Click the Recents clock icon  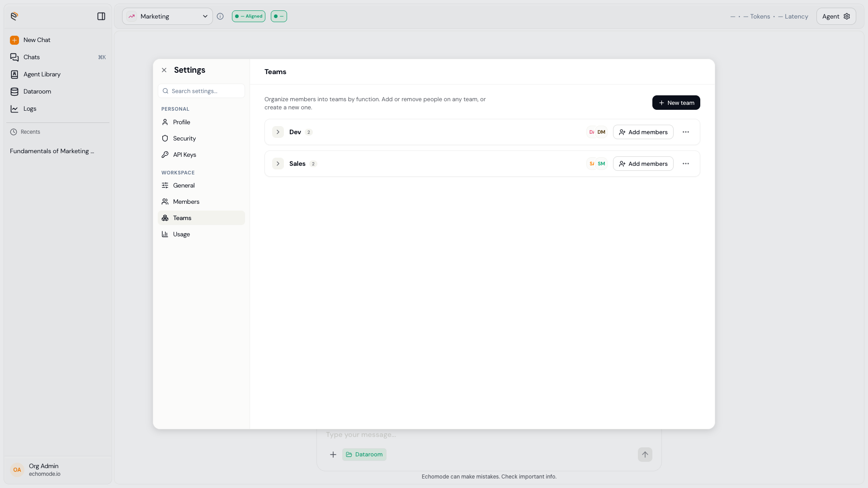(14, 132)
